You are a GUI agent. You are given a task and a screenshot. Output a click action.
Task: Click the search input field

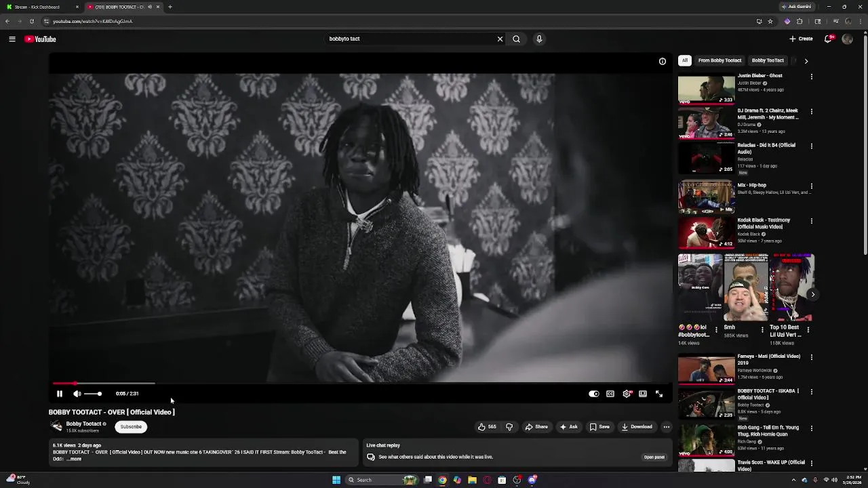[411, 39]
